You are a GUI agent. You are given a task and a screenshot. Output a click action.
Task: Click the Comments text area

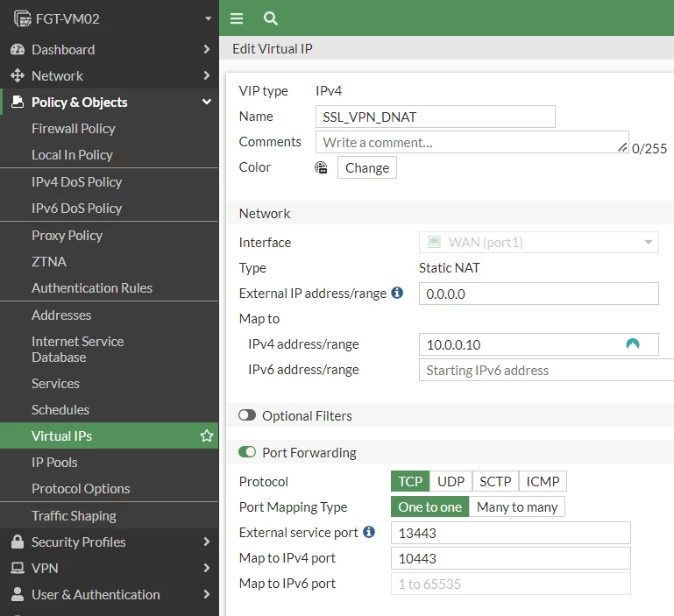pyautogui.click(x=472, y=142)
